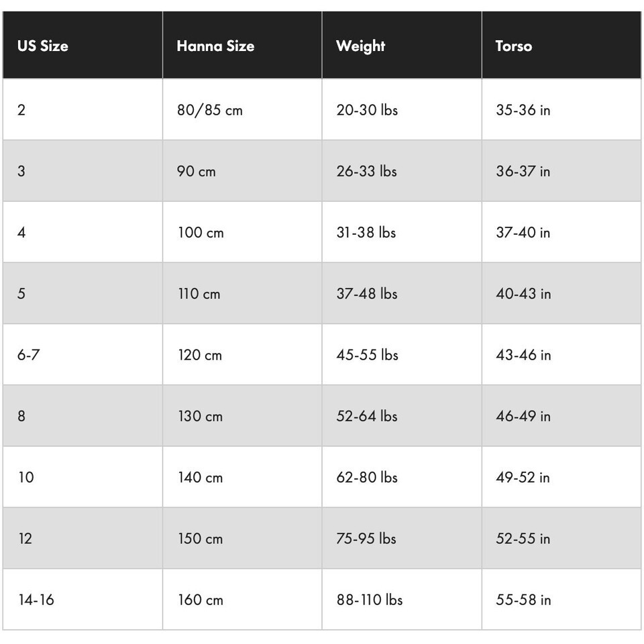644x644 pixels.
Task: Click the 46-49 in torso cell
Action: 523,416
